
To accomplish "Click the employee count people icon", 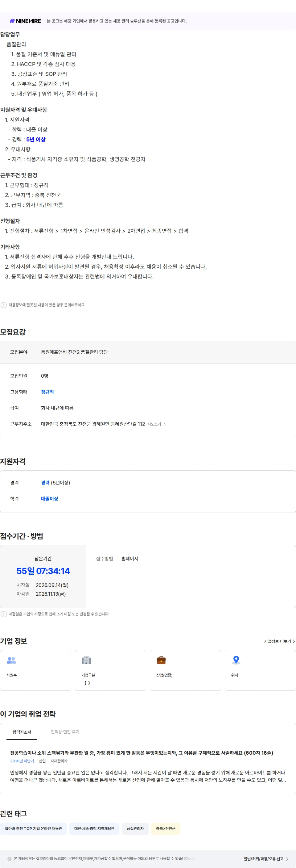I will coord(11,660).
